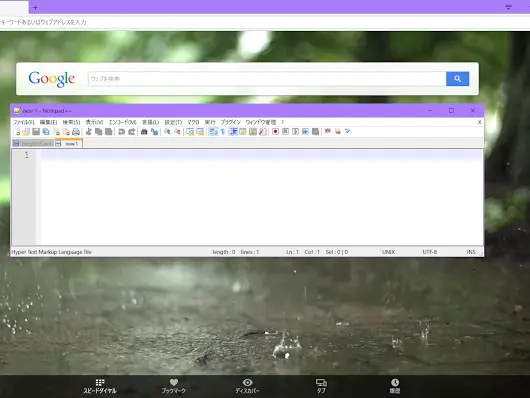Open ブックマーク heart in bottom bar
This screenshot has width=530, height=398.
click(x=173, y=386)
